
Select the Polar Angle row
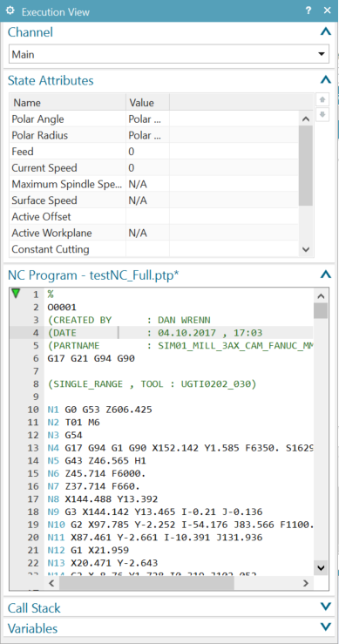(153, 119)
